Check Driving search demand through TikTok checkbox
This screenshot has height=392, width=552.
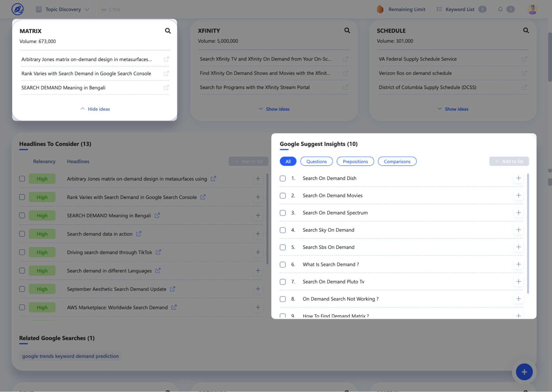coord(22,252)
